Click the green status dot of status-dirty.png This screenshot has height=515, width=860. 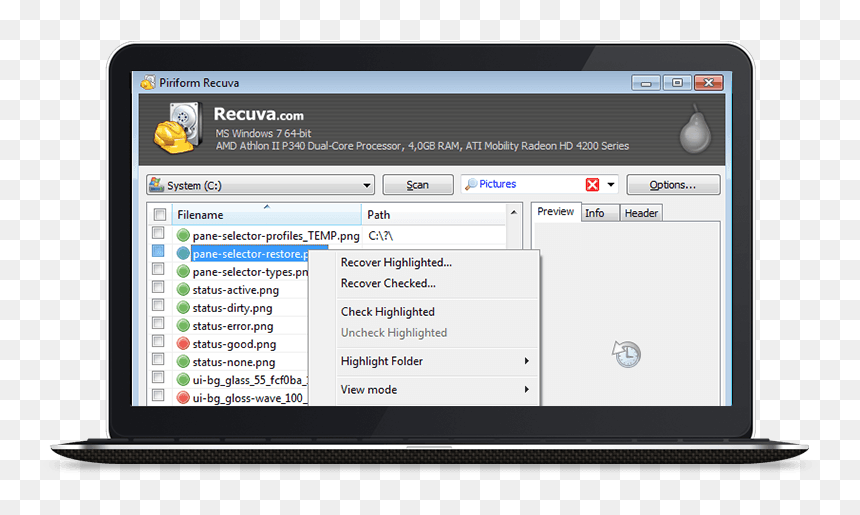tap(183, 308)
